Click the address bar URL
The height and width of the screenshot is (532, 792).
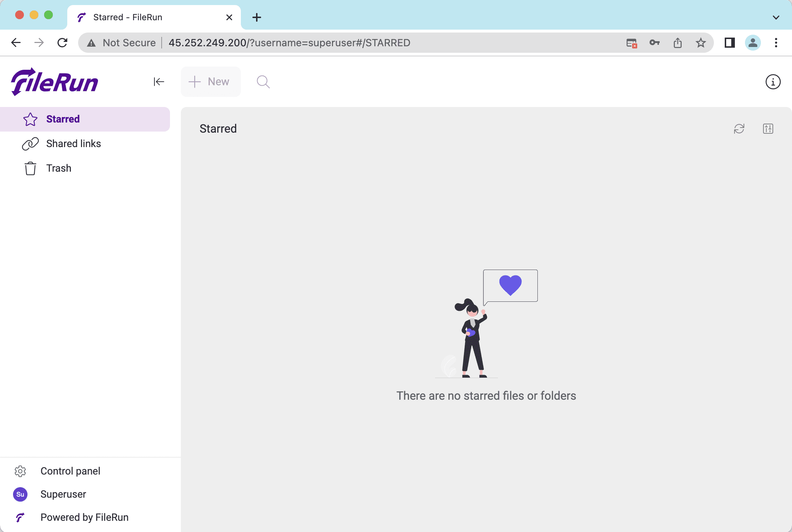tap(289, 43)
